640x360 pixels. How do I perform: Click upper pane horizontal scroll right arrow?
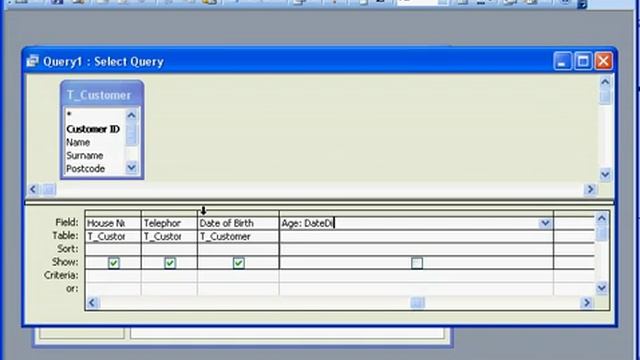(590, 189)
